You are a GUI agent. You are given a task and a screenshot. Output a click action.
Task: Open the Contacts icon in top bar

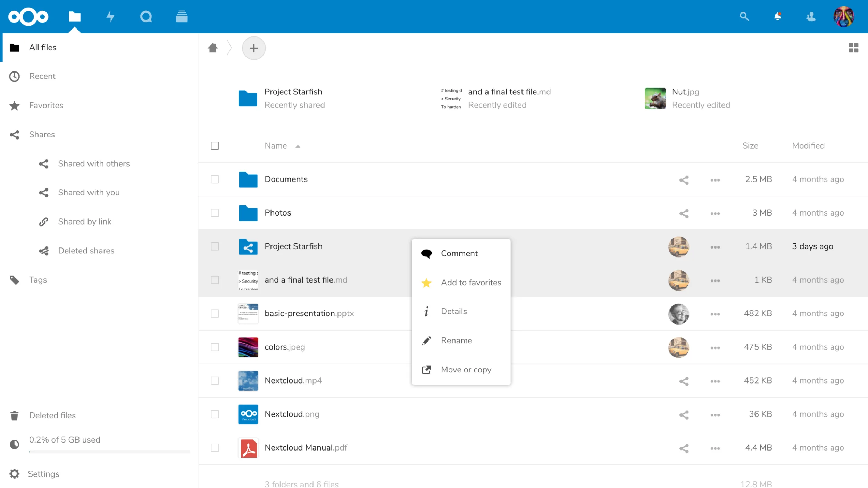click(x=811, y=16)
